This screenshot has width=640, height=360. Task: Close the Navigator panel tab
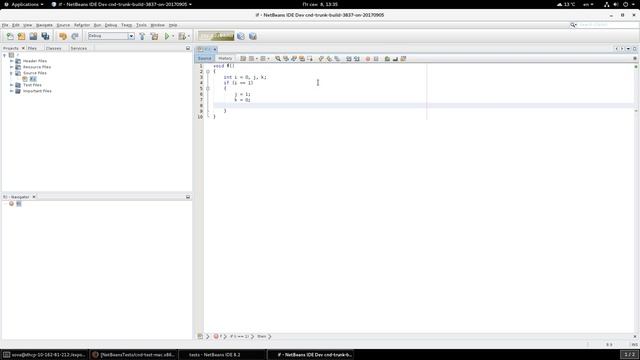pos(34,197)
